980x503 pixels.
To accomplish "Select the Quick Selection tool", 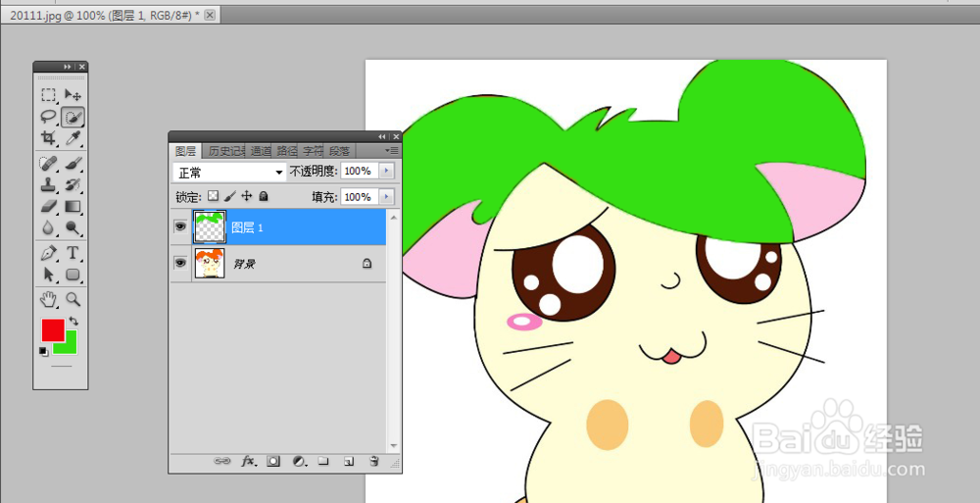I will 73,117.
